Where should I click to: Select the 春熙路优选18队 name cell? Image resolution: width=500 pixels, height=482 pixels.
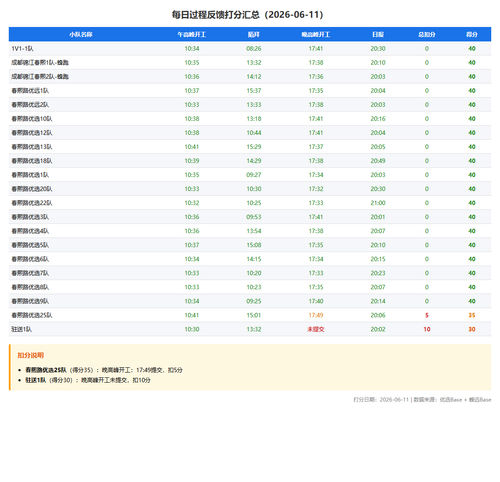tap(32, 161)
